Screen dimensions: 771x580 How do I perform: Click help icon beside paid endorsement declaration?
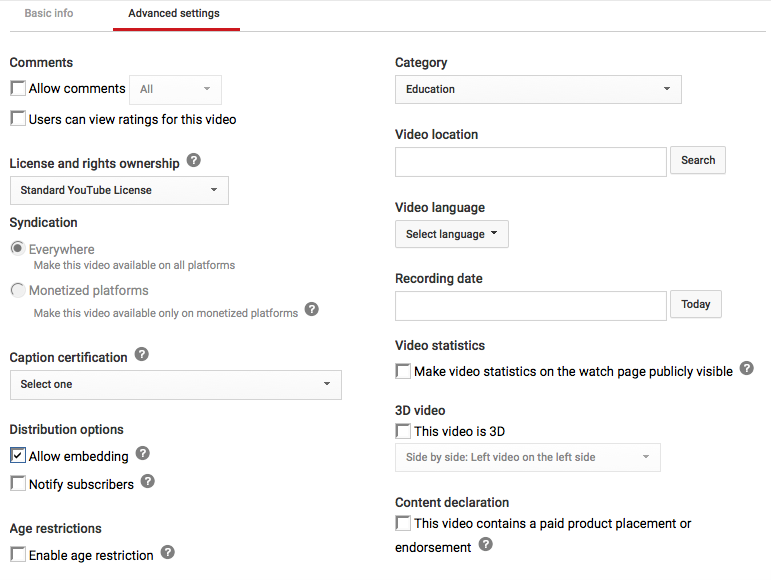[486, 544]
